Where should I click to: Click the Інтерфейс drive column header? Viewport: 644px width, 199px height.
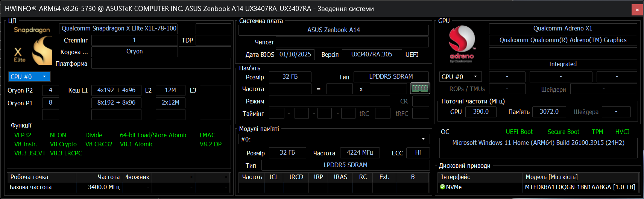pos(481,177)
